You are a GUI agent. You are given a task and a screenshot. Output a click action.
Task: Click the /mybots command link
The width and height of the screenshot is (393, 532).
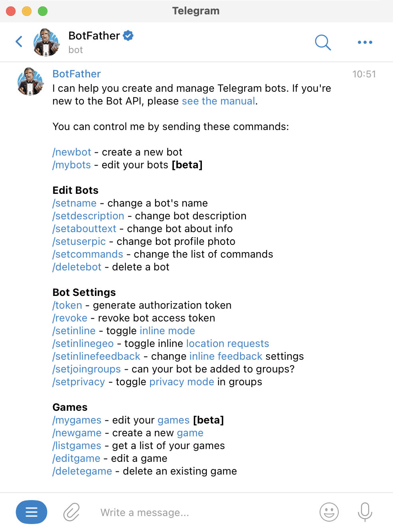[72, 165]
